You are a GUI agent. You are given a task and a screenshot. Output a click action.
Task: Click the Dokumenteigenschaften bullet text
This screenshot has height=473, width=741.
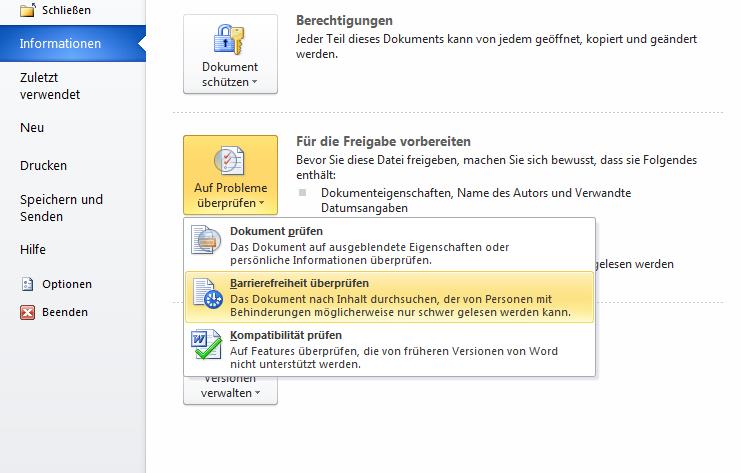tap(476, 200)
